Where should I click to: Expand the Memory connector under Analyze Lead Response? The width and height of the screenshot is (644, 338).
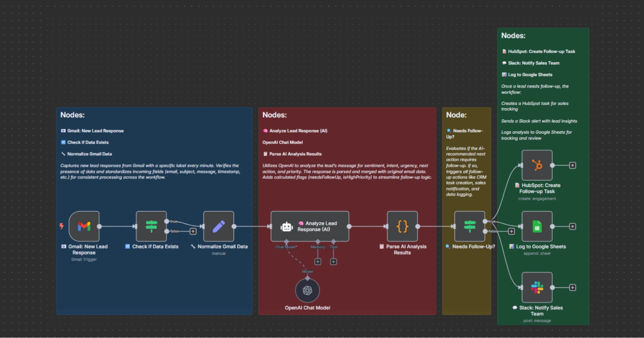tap(318, 262)
